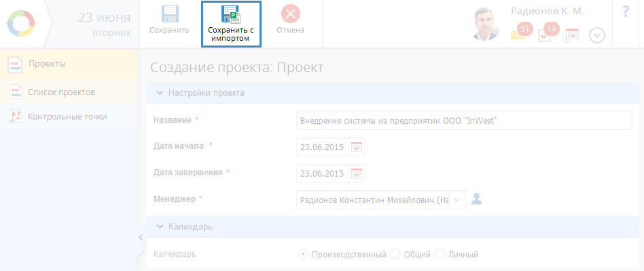Click the Проекты sidebar icon
This screenshot has height=271, width=644.
[x=15, y=65]
